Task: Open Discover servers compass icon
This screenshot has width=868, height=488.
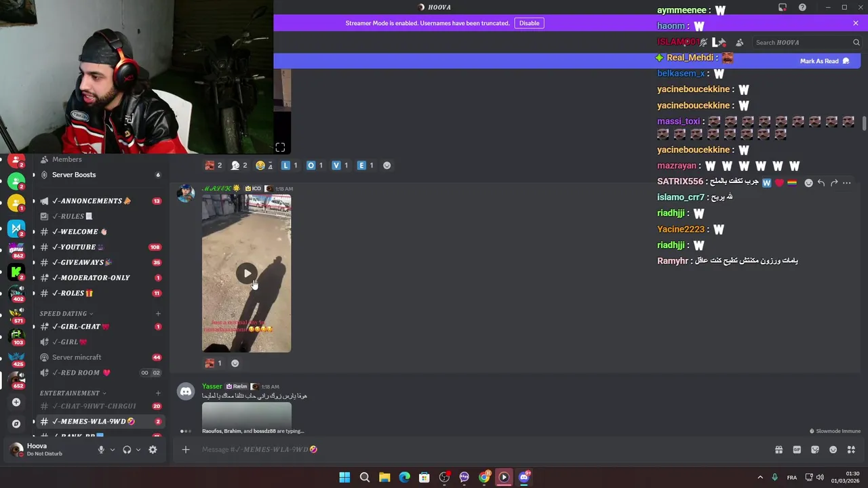Action: pos(16,424)
